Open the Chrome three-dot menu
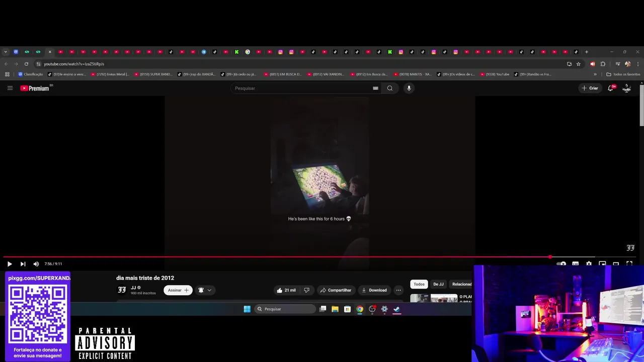This screenshot has width=644, height=362. pyautogui.click(x=638, y=64)
